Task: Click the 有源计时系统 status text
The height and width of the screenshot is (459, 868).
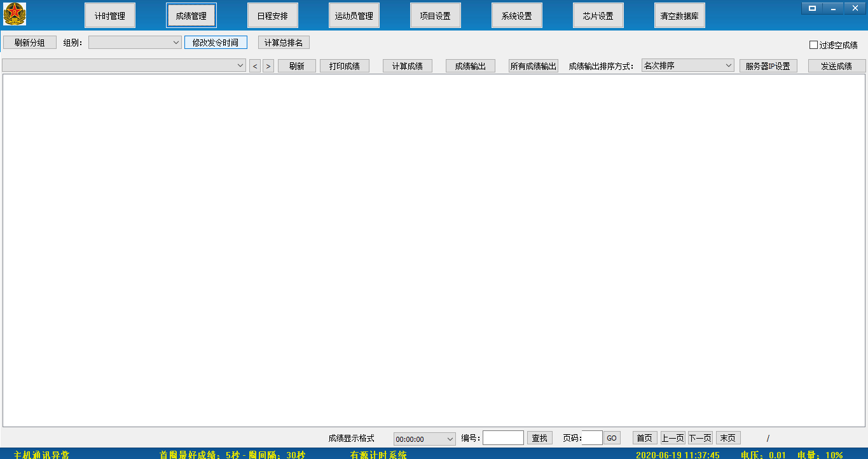Action: [x=378, y=455]
